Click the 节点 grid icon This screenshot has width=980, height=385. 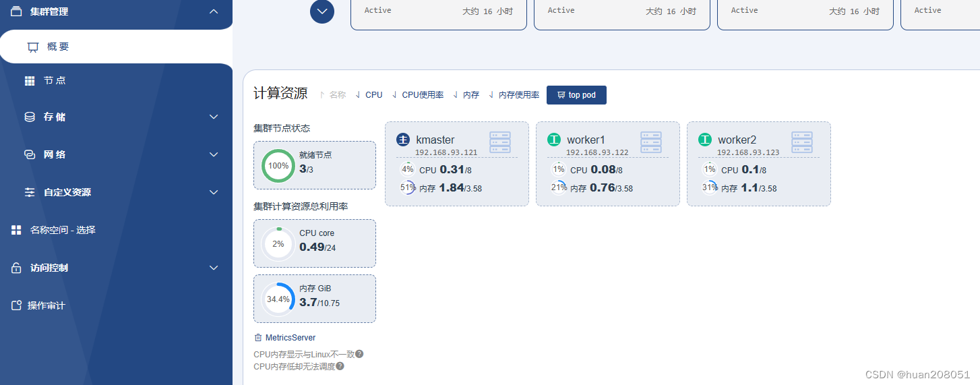(x=30, y=81)
